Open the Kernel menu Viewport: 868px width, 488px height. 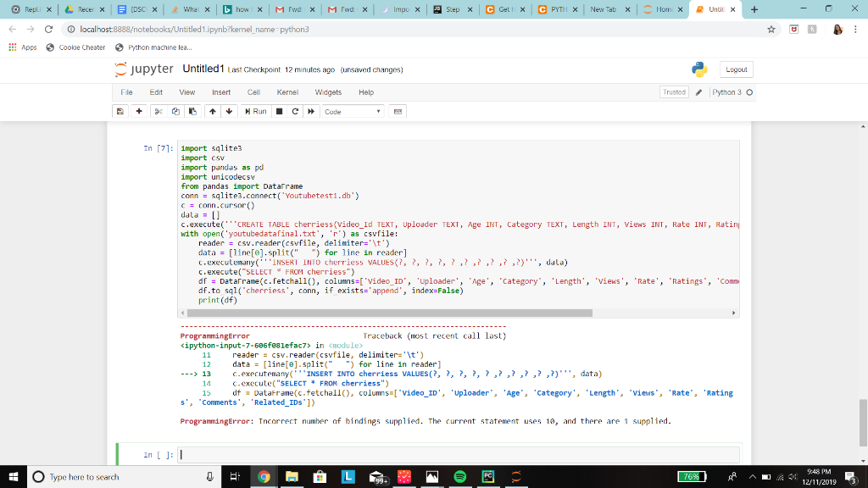287,92
